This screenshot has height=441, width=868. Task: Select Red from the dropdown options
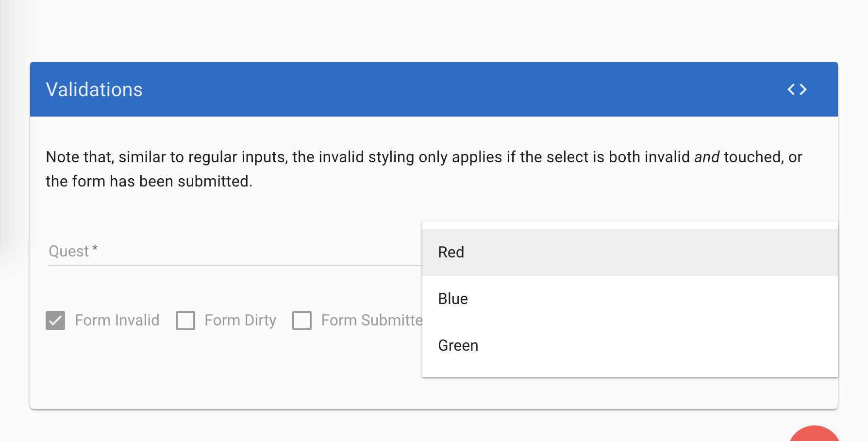tap(451, 252)
